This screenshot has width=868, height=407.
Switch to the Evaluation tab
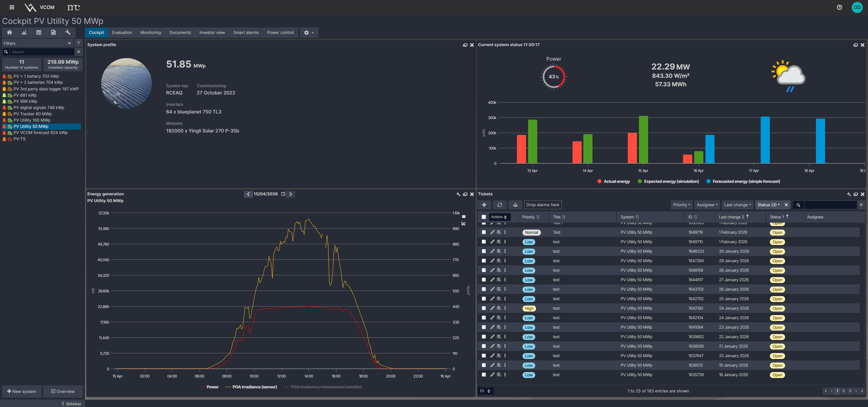[x=122, y=33]
